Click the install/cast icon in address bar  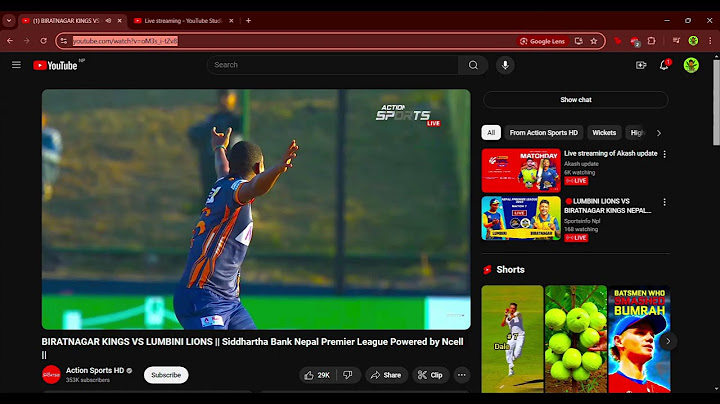pyautogui.click(x=579, y=41)
